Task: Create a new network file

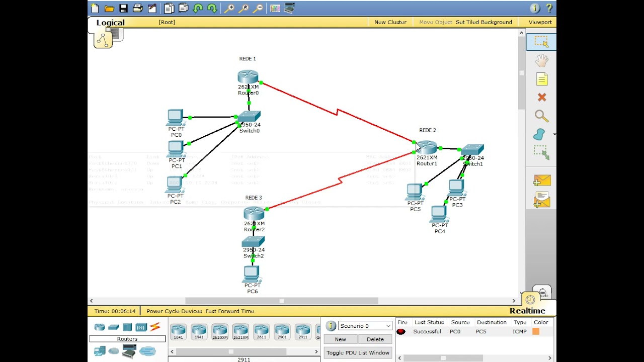Action: (x=95, y=9)
